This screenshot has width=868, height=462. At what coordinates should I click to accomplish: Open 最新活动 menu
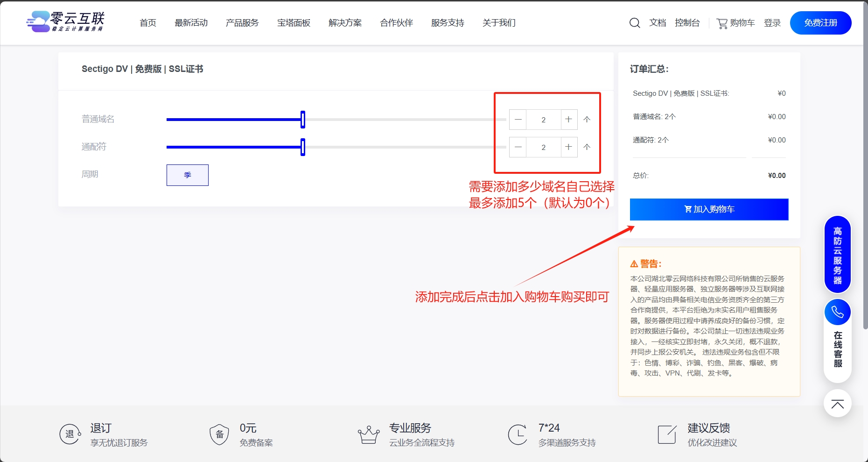tap(191, 23)
